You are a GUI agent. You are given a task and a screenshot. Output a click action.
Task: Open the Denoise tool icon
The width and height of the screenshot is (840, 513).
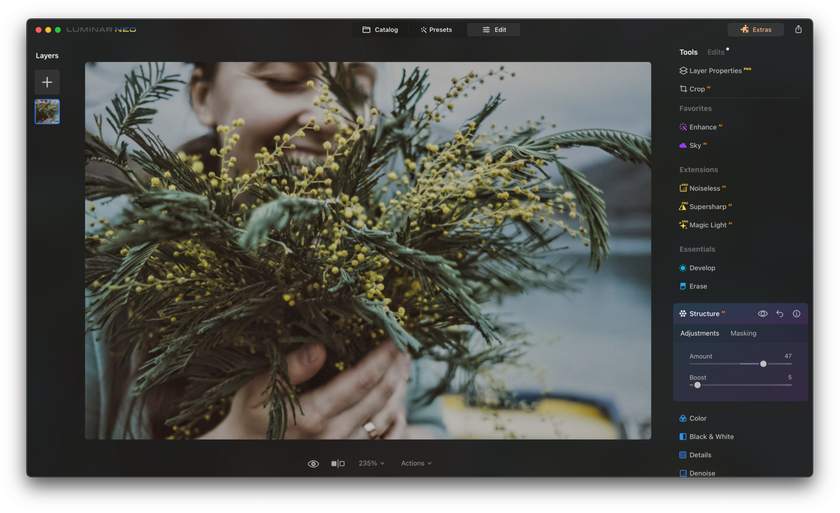[x=683, y=473]
